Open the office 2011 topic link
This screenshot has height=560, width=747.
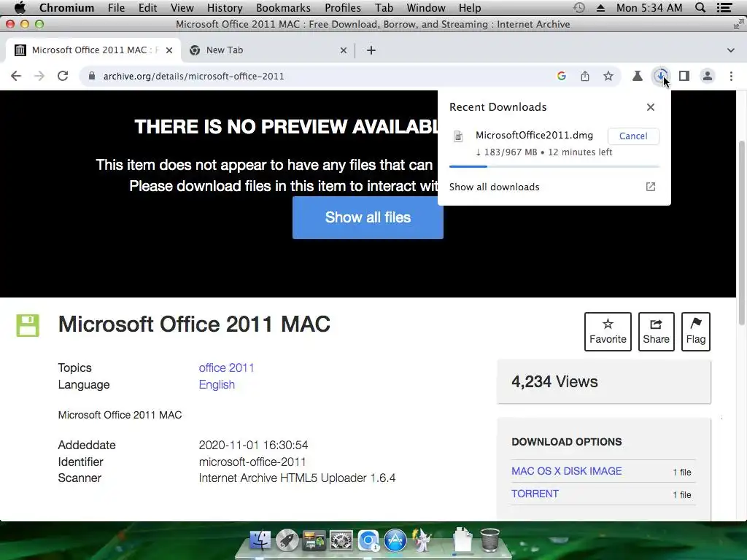(x=226, y=367)
